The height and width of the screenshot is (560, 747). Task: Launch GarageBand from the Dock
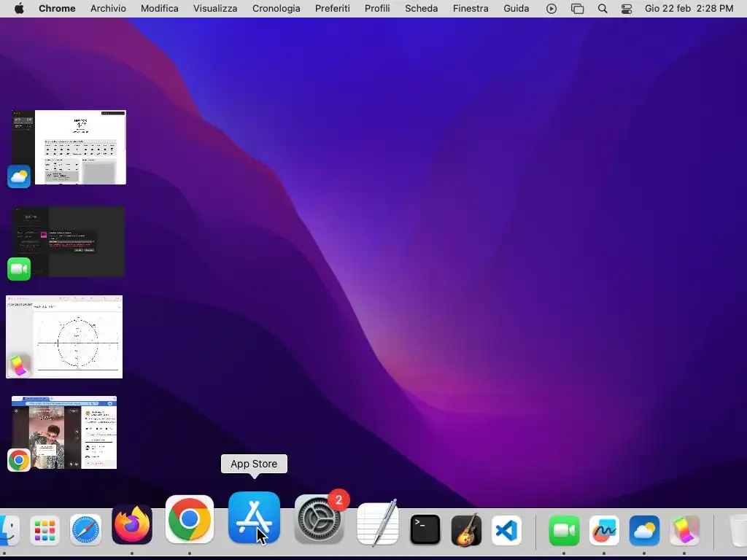coord(466,529)
